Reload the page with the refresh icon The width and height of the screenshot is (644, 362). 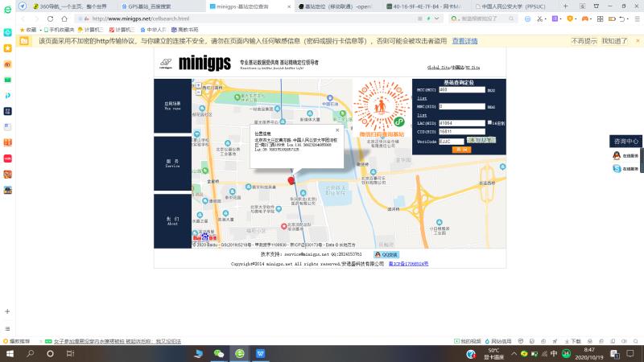tap(50, 19)
